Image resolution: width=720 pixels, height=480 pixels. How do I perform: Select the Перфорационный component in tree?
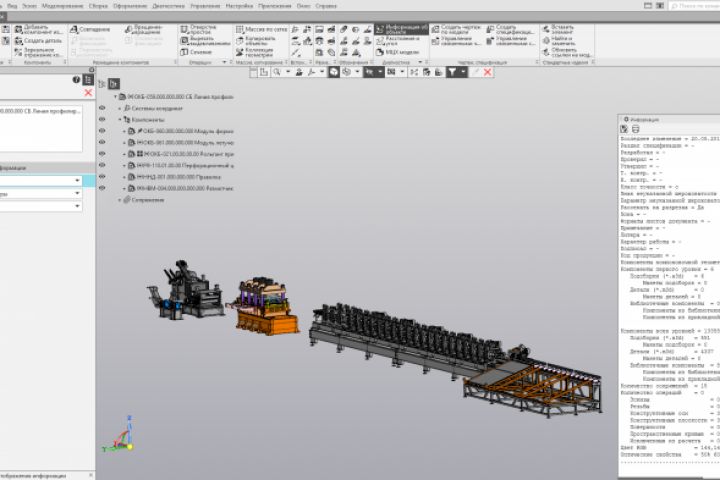pyautogui.click(x=181, y=165)
